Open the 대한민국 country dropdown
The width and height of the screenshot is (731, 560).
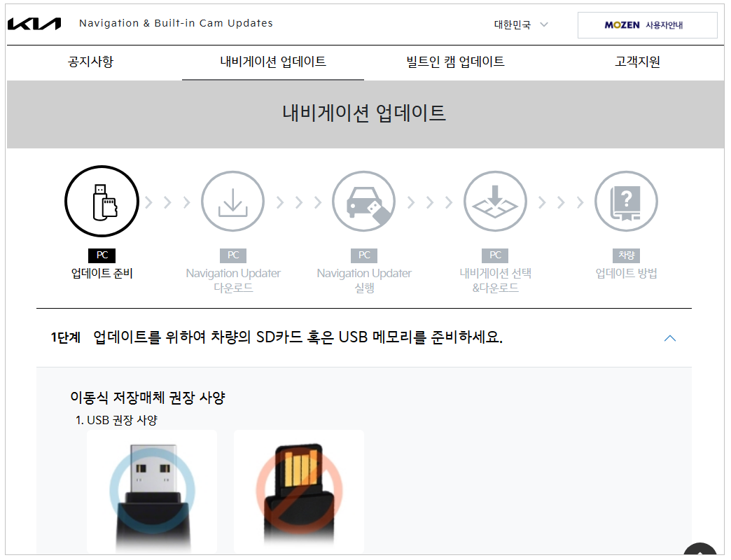[x=521, y=24]
